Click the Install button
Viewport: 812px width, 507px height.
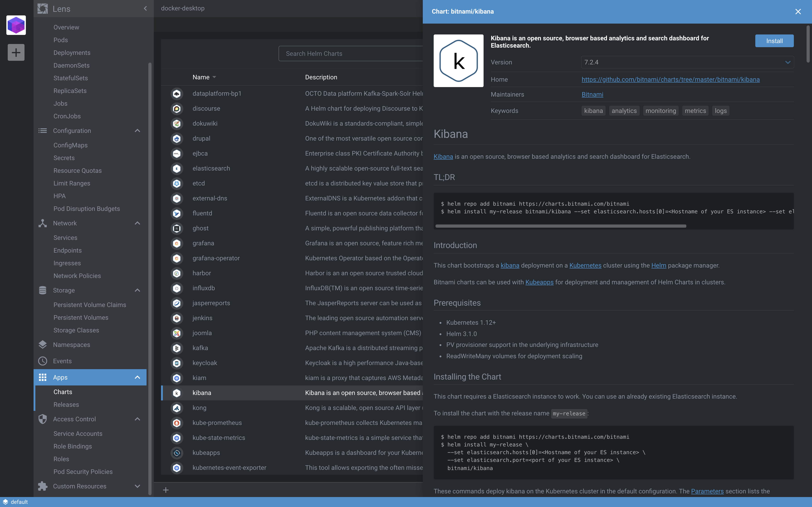774,41
